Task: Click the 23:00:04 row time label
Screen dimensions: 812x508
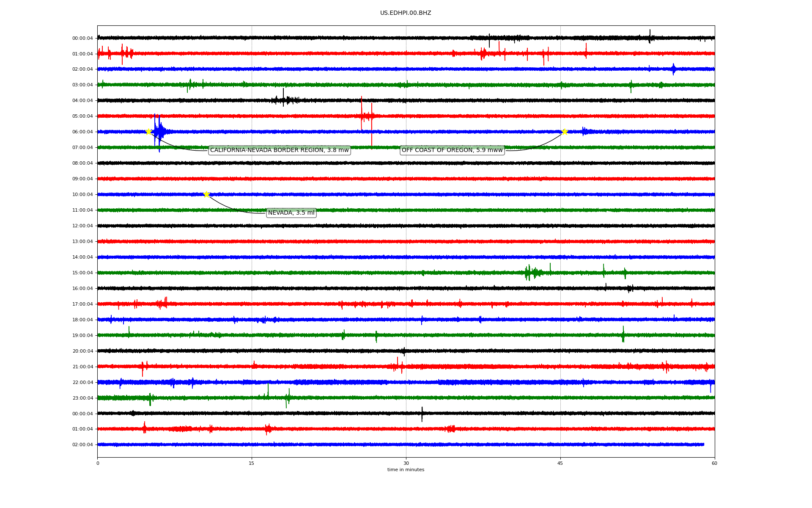Action: pos(82,398)
